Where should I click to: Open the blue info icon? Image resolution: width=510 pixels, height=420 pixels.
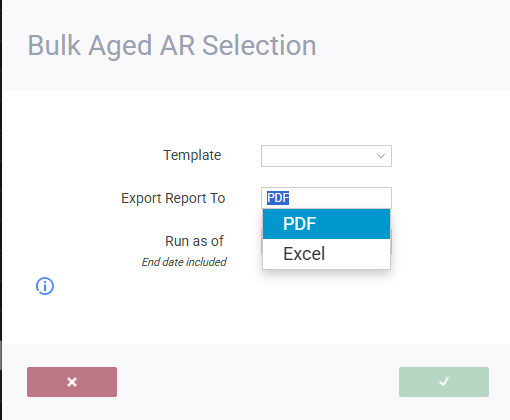click(x=45, y=286)
